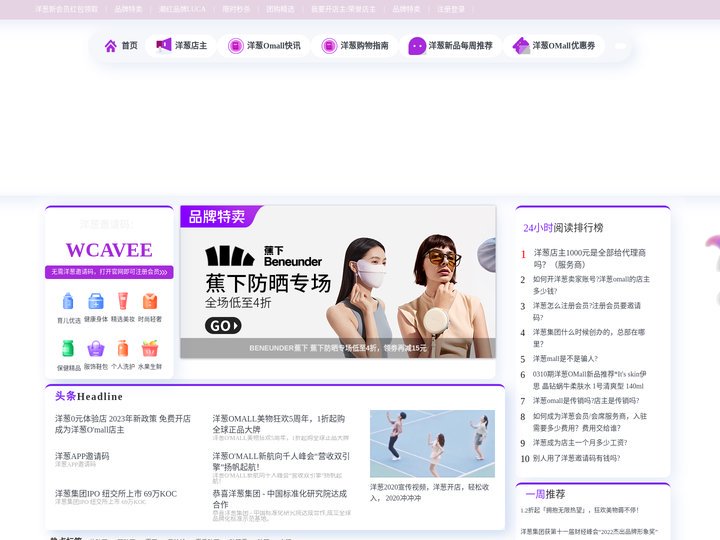Open headline 洋葱集团IPO 纽交所上市 69万KOC
Viewport: 720px width, 540px height.
click(116, 494)
